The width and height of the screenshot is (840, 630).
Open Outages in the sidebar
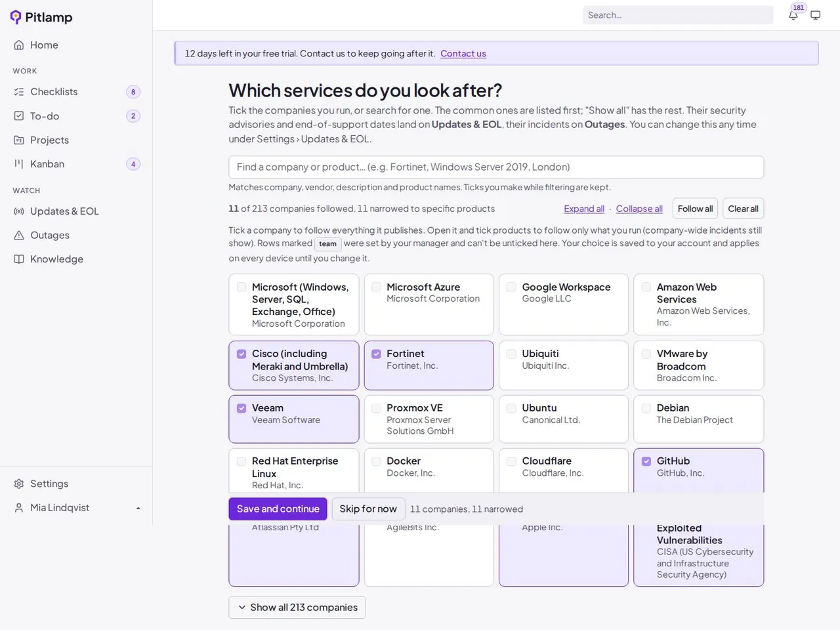[x=76, y=236]
